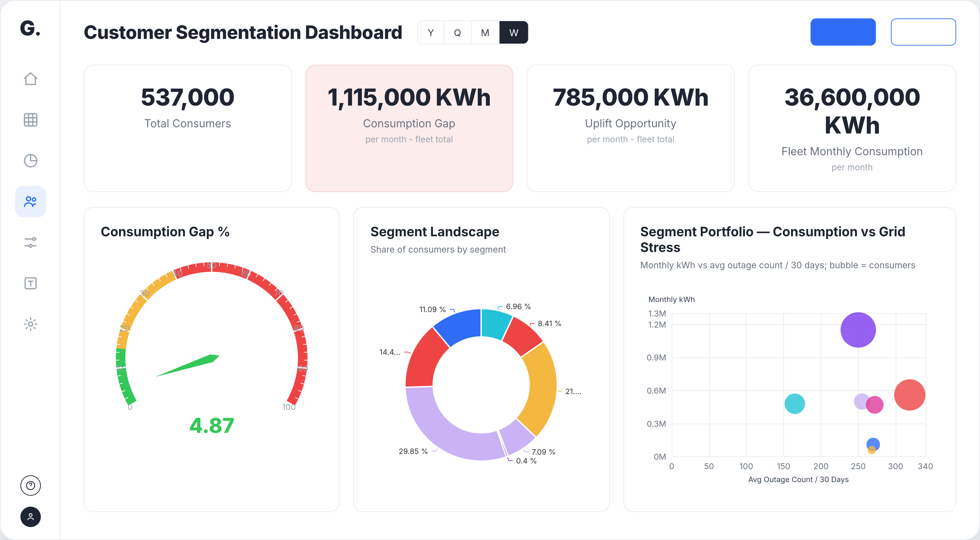The height and width of the screenshot is (540, 980).
Task: Click the solid blue button in header
Action: (x=843, y=32)
